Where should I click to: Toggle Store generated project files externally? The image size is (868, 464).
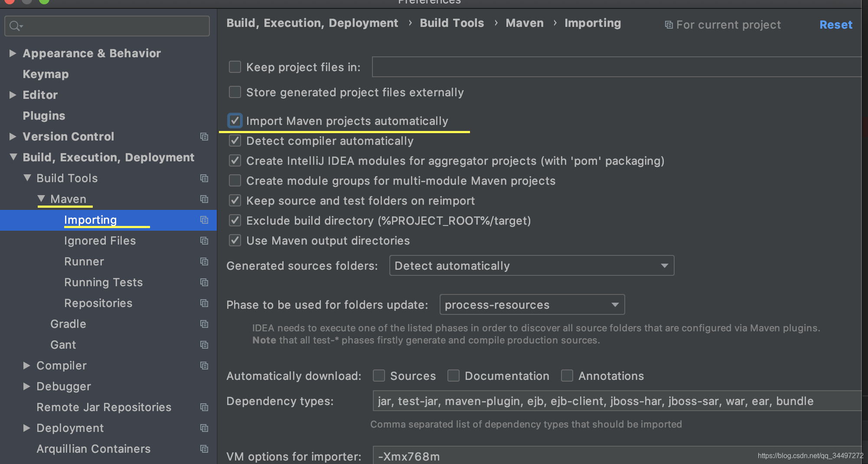click(x=235, y=92)
